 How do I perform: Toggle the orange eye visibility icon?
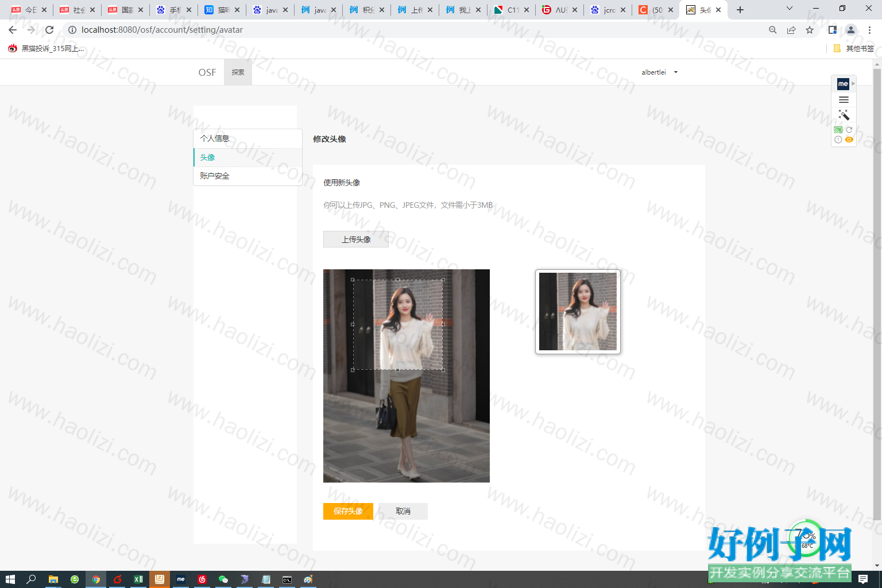(849, 140)
